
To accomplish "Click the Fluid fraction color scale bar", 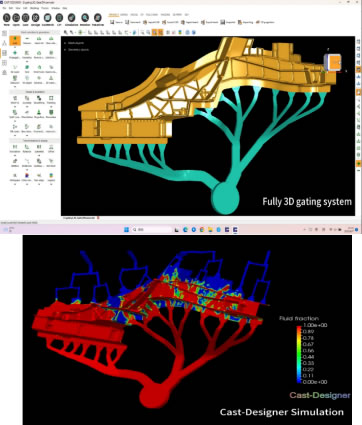I will pos(299,354).
